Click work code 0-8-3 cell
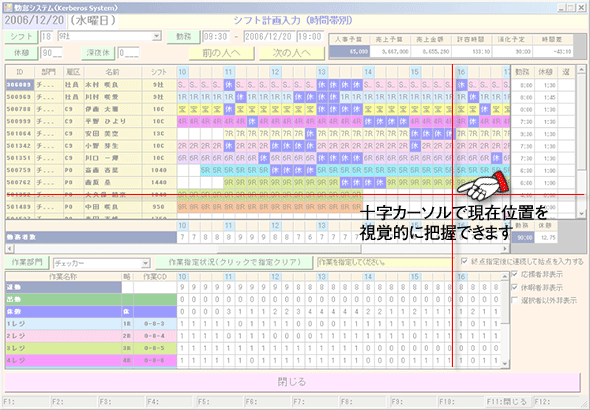Image resolution: width=590 pixels, height=410 pixels. [155, 324]
